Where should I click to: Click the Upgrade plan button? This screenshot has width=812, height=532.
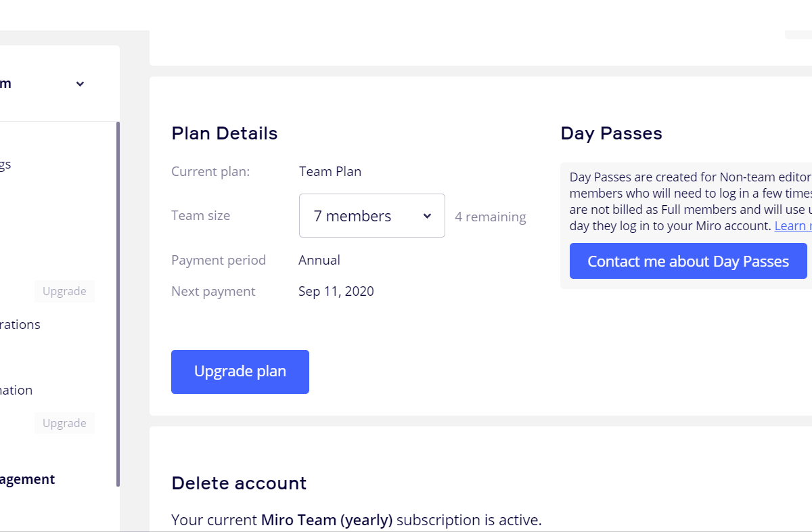click(x=240, y=372)
